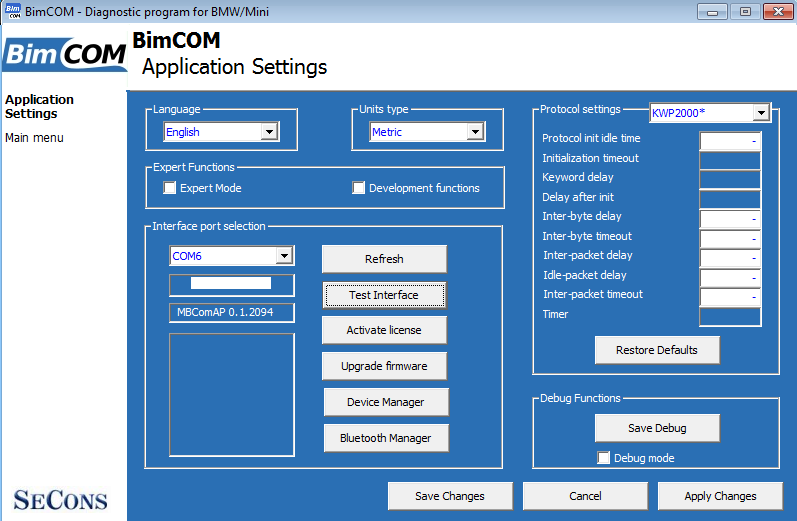
Task: Click the Test Interface button
Action: [x=384, y=295]
